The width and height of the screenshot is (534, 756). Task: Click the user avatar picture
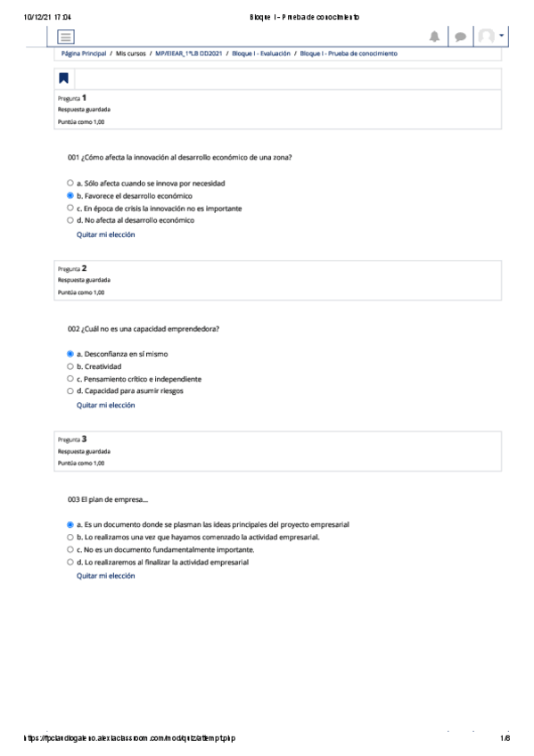tap(486, 36)
